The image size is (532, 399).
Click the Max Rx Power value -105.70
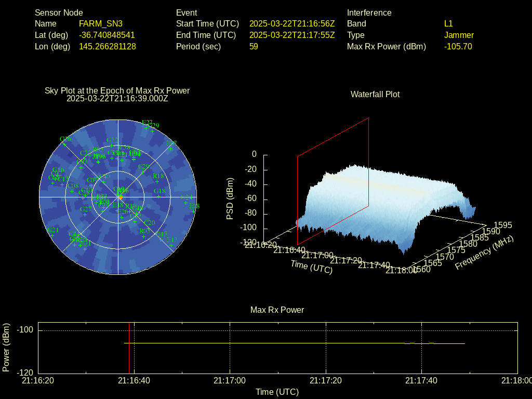[x=458, y=46]
